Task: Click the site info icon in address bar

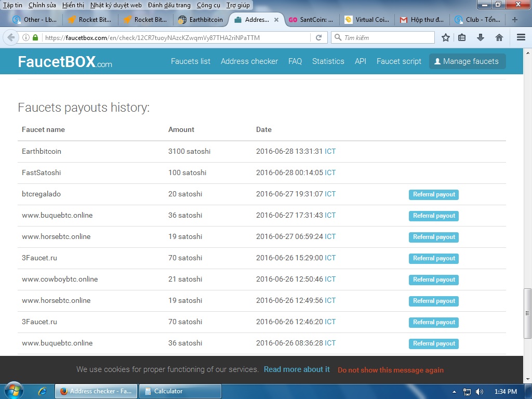Action: click(26, 37)
